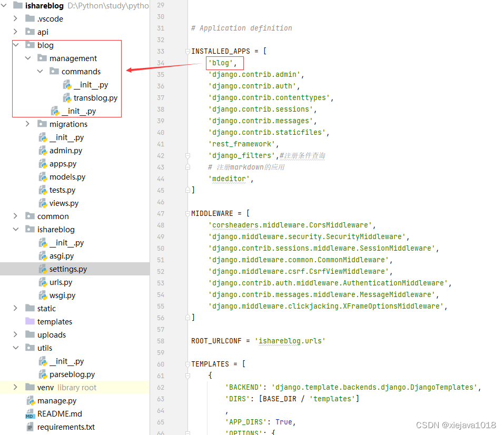
Task: Click the api folder icon
Action: (30, 32)
